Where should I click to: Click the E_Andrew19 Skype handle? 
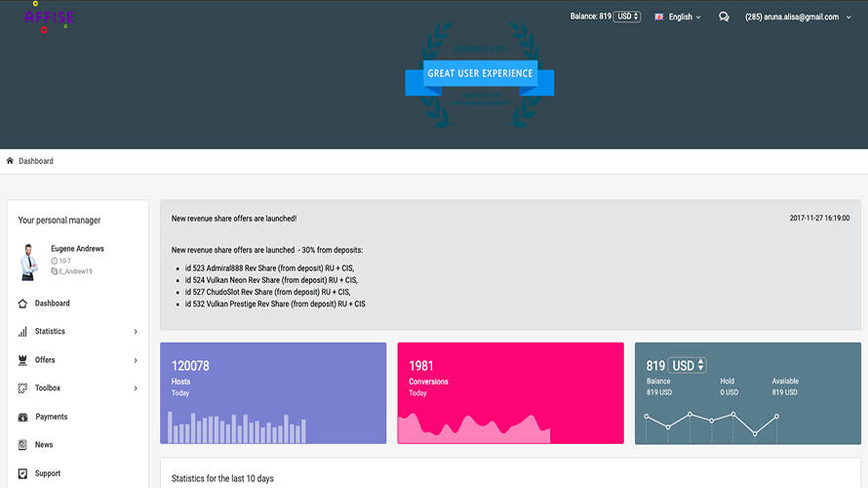pos(76,271)
